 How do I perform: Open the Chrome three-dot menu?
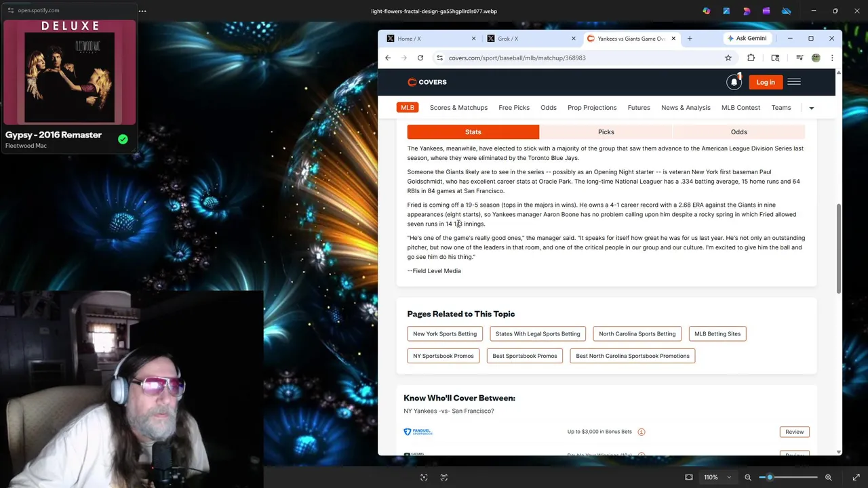(x=832, y=58)
